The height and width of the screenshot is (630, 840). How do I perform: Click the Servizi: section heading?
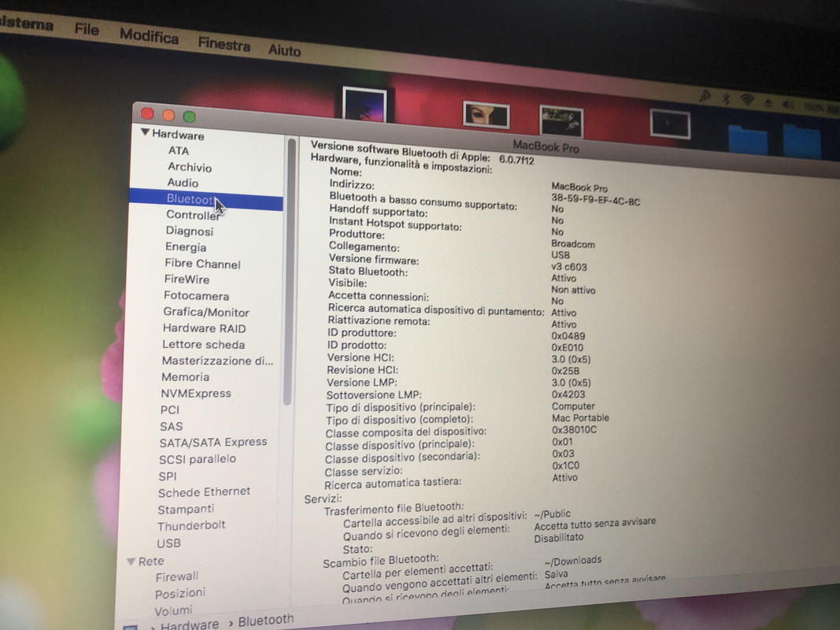323,499
